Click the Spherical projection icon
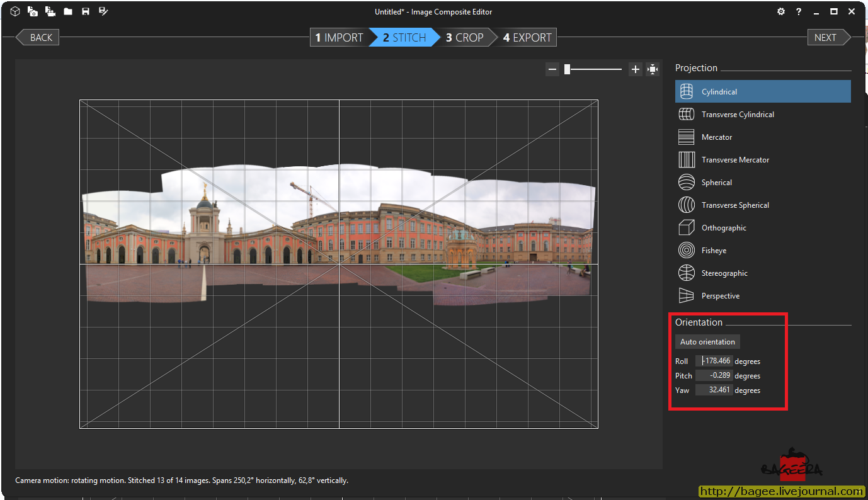This screenshot has width=868, height=500. pos(687,182)
